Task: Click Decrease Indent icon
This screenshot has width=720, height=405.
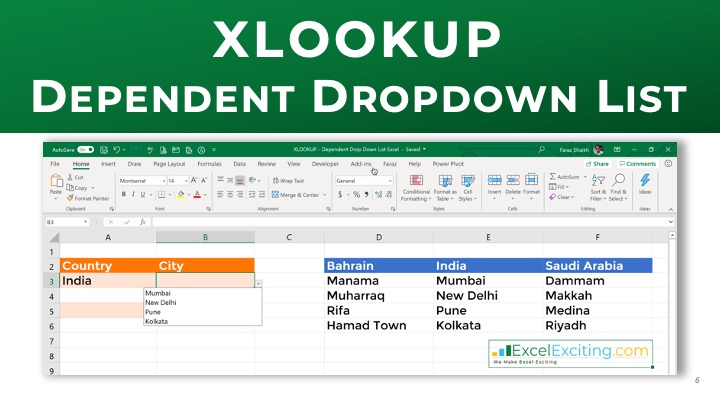Action: (252, 195)
